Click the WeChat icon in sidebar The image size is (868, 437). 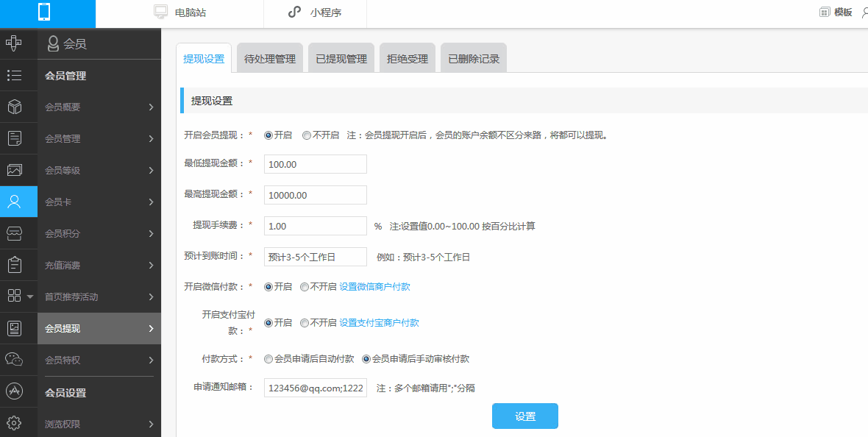14,359
